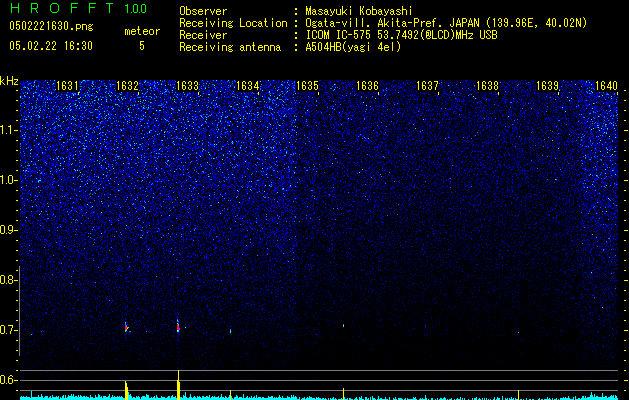The width and height of the screenshot is (629, 400).
Task: Click the ICOM IC-575 receiver text
Action: pyautogui.click(x=401, y=35)
